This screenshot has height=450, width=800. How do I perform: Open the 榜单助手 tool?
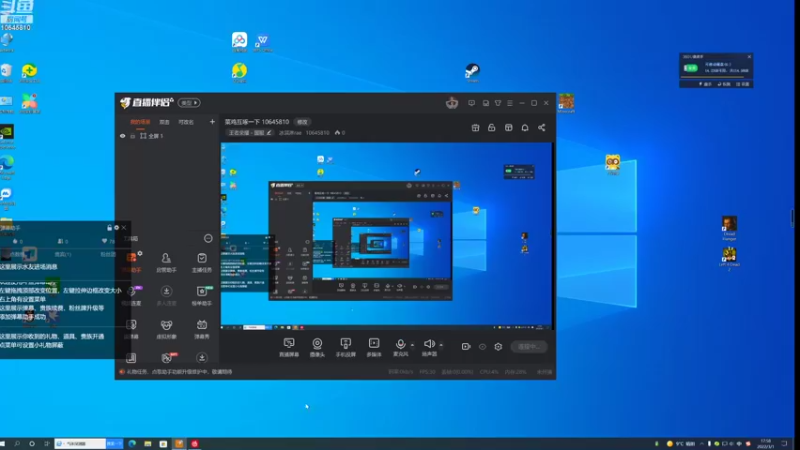click(x=202, y=295)
